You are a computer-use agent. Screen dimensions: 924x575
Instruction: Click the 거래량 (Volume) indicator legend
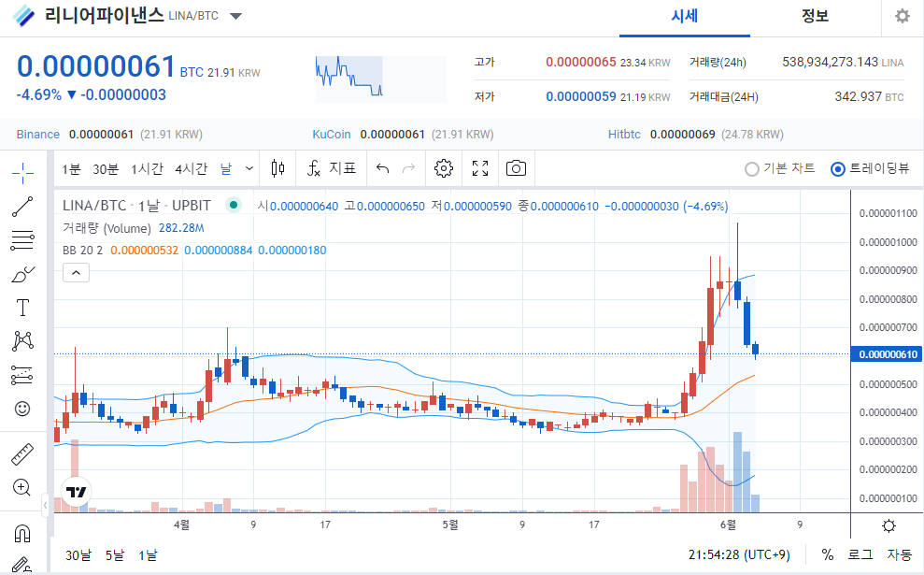tap(107, 228)
